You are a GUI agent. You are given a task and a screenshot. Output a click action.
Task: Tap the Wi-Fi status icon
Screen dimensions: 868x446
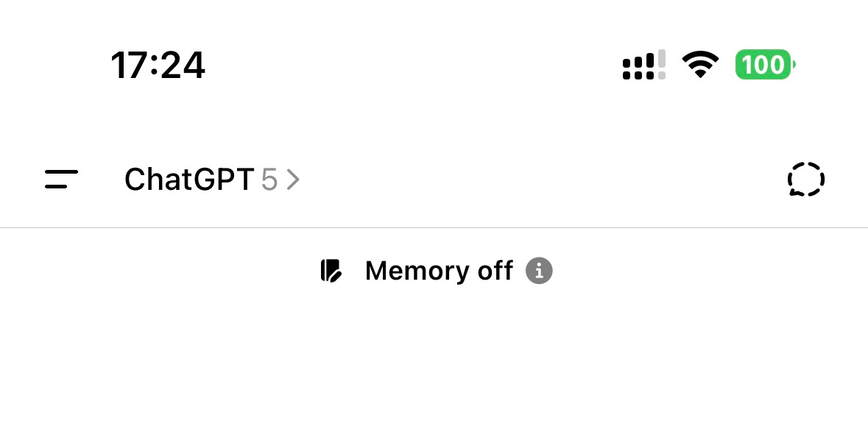(700, 66)
